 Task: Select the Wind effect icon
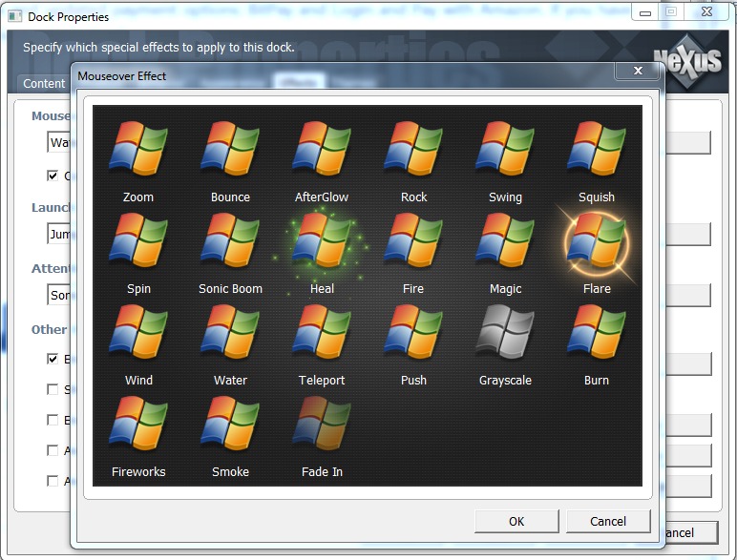pyautogui.click(x=138, y=332)
